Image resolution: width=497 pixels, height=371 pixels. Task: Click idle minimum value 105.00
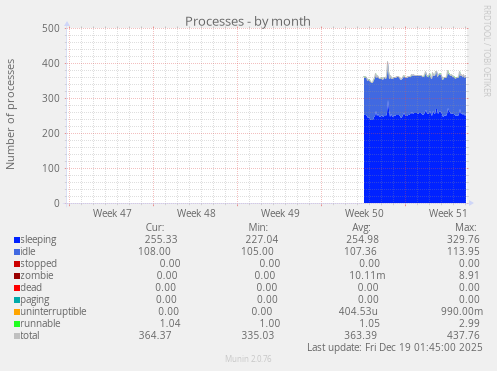pos(257,251)
